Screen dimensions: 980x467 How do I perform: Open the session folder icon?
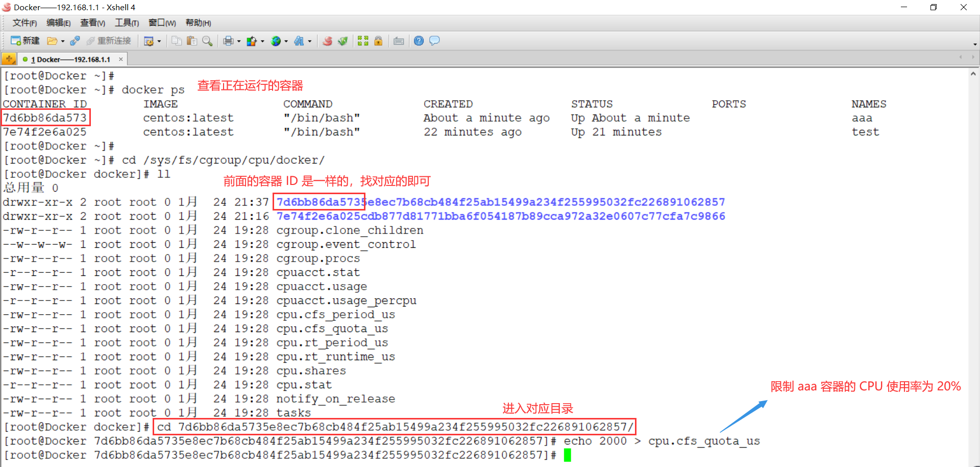[52, 41]
